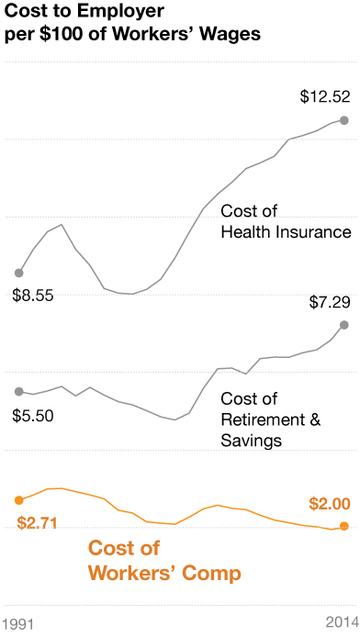Click the orange $2.00 value label
This screenshot has width=360, height=637.
330,504
